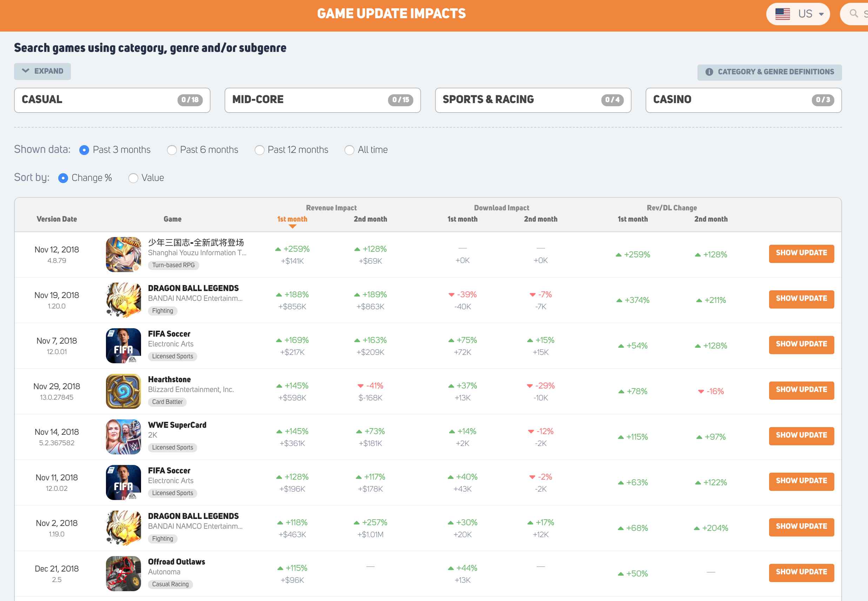The width and height of the screenshot is (868, 601).
Task: Open the Mid-Core category box
Action: pyautogui.click(x=322, y=100)
